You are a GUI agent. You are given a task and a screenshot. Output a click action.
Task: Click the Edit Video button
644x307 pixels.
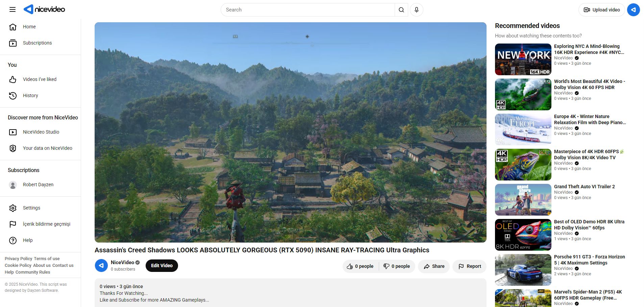pyautogui.click(x=162, y=266)
